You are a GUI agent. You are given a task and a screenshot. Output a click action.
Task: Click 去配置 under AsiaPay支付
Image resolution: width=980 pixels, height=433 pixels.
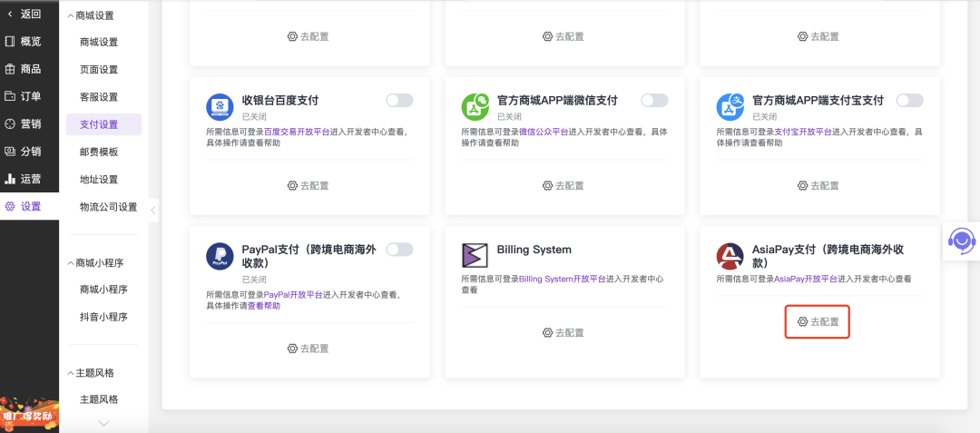point(818,321)
